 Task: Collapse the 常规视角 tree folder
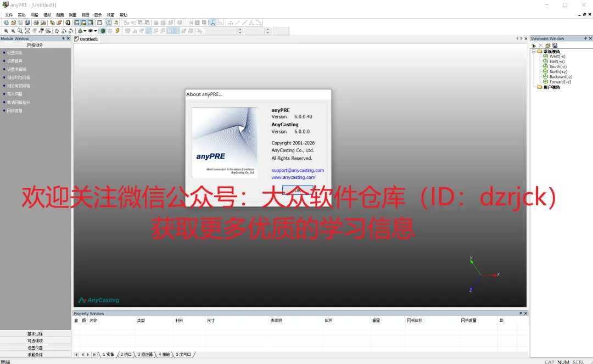pos(534,52)
